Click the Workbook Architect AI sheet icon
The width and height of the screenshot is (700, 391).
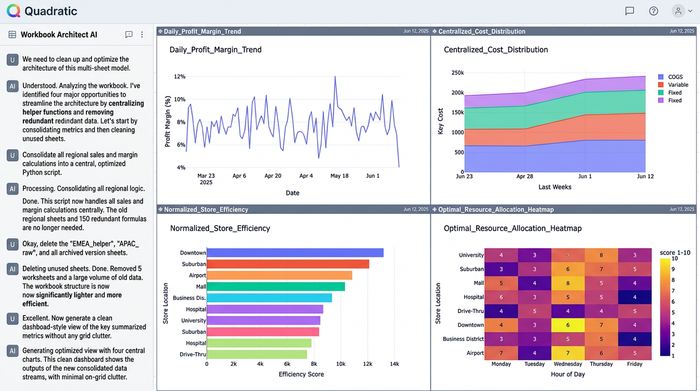coord(12,34)
